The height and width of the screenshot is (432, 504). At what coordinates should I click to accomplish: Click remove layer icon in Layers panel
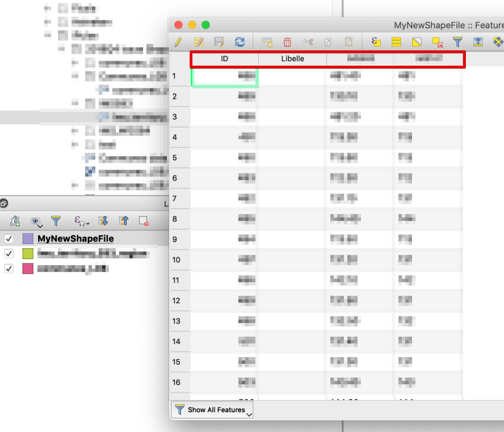[143, 221]
